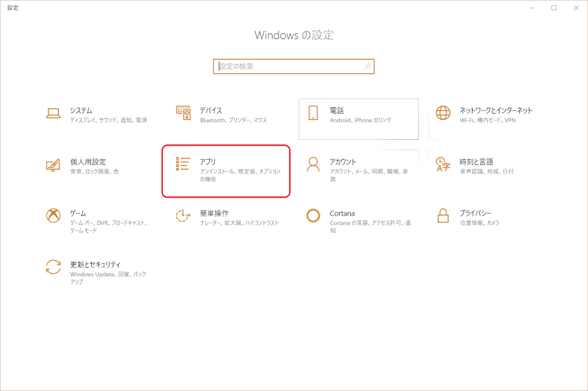Click the プライバシー heading
The height and width of the screenshot is (391, 588).
(x=476, y=213)
